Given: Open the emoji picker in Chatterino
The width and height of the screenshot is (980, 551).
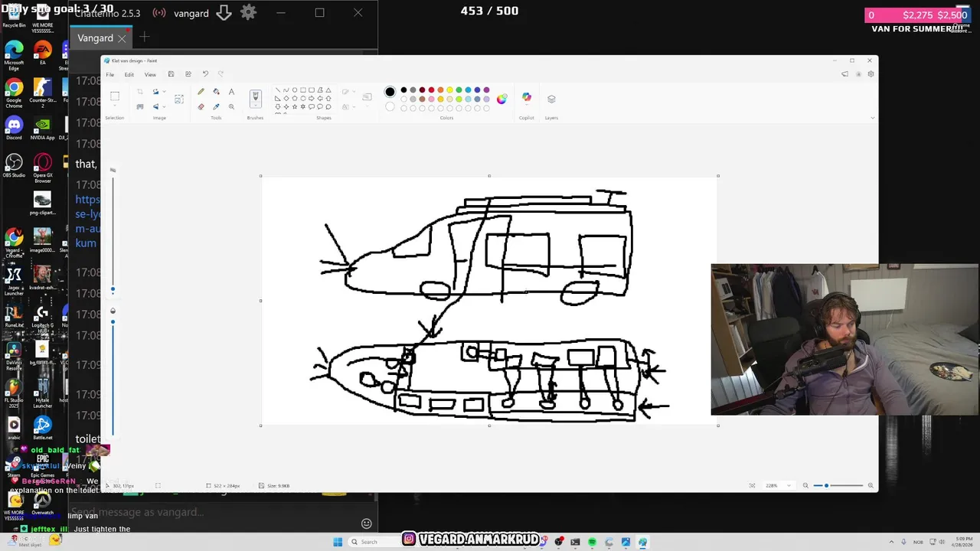Looking at the screenshot, I should coord(366,523).
